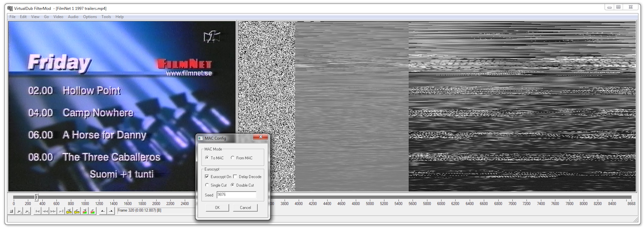Open the Options menu
The image size is (644, 229).
tap(90, 17)
